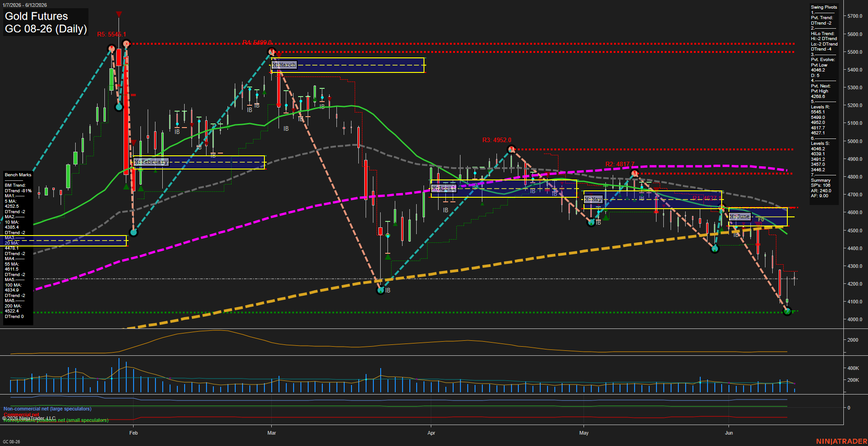Image resolution: width=868 pixels, height=446 pixels.
Task: Click the Levels S: heading in Swing Pivots
Action: (x=820, y=144)
